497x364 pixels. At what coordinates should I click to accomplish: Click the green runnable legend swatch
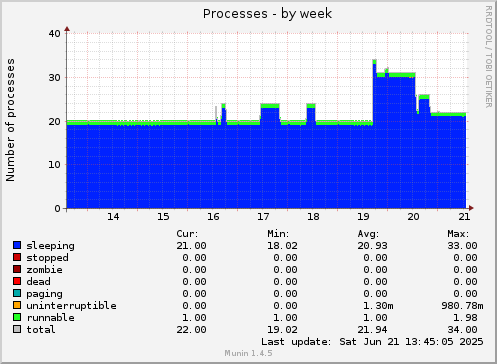(x=17, y=317)
